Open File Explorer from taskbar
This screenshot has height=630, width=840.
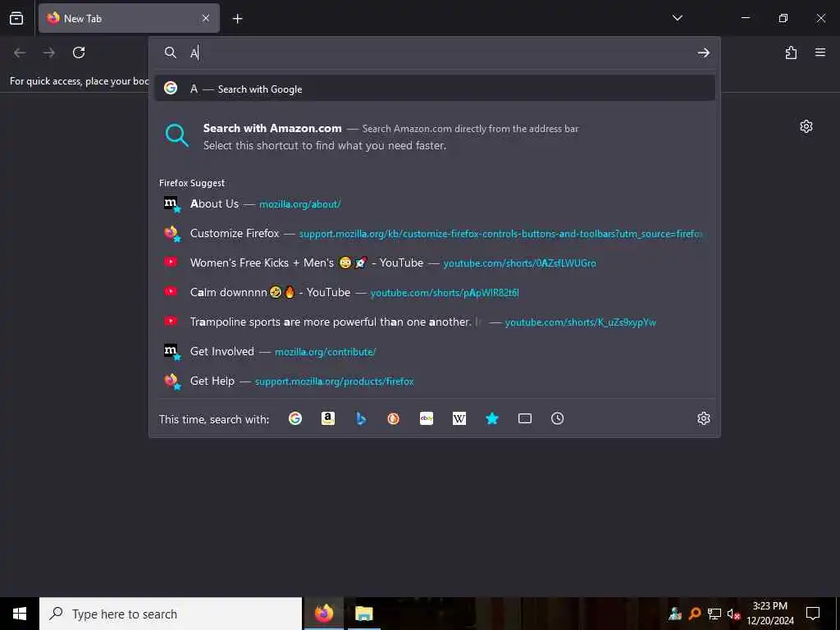tap(363, 614)
